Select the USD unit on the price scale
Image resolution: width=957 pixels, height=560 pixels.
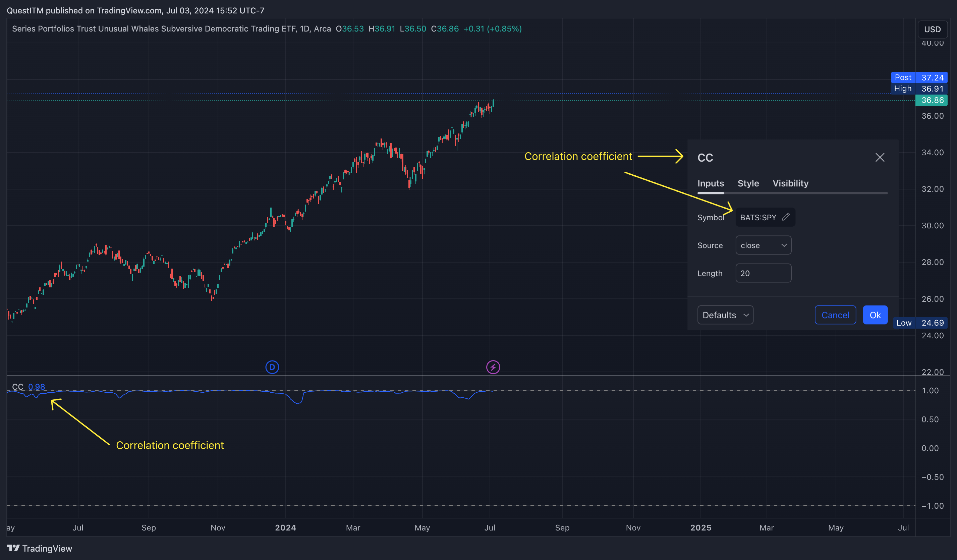933,29
